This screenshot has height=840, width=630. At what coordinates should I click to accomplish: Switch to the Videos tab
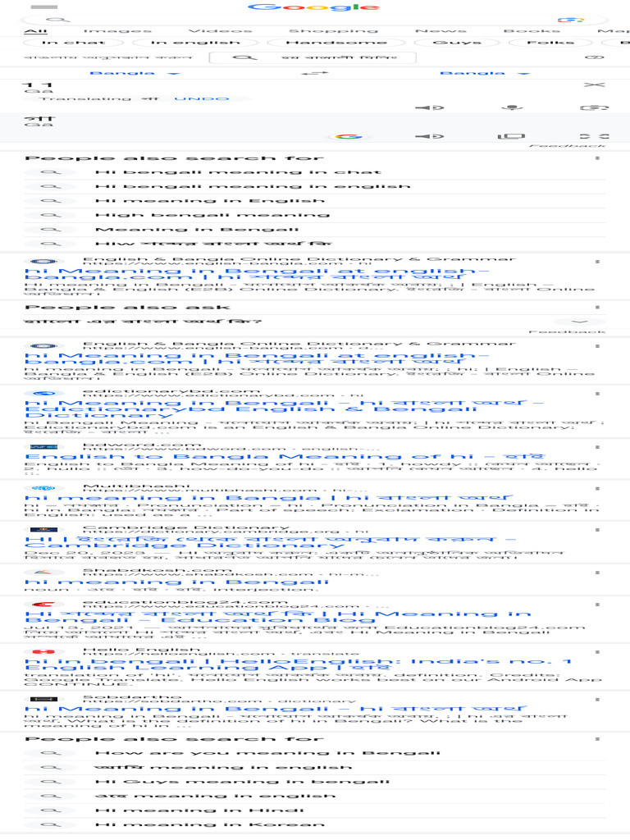220,31
